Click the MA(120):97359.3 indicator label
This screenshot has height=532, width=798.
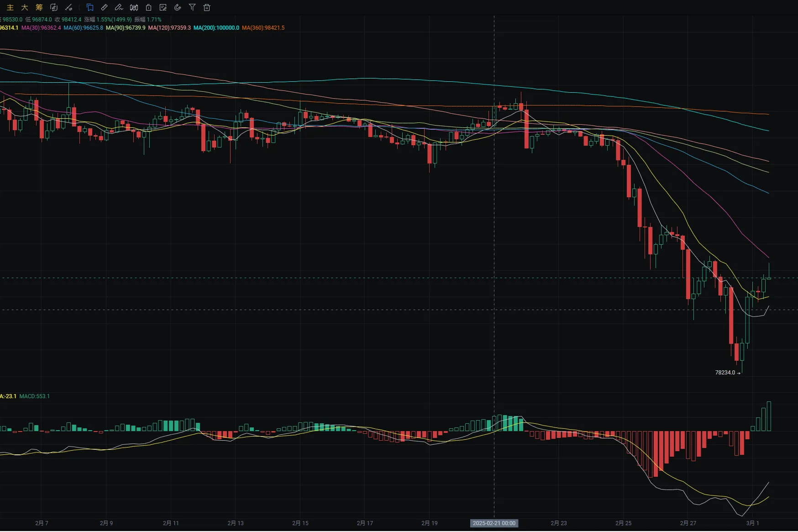pyautogui.click(x=169, y=28)
